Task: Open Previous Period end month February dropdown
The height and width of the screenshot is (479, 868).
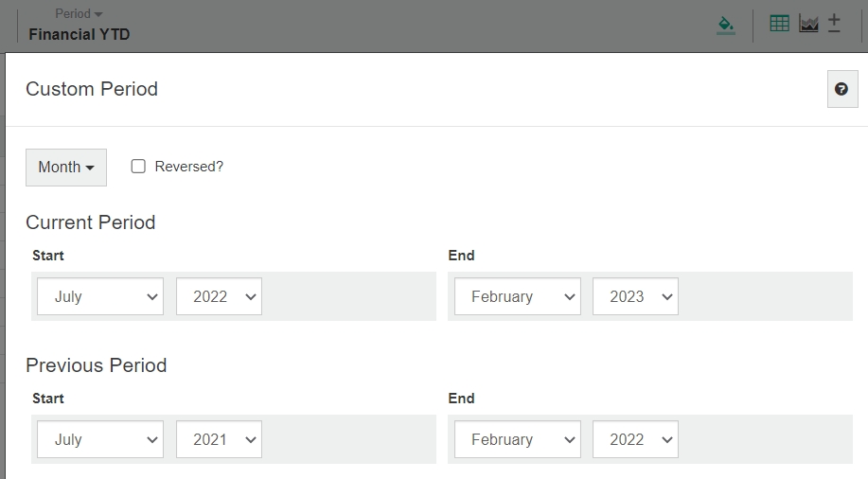Action: pos(517,439)
